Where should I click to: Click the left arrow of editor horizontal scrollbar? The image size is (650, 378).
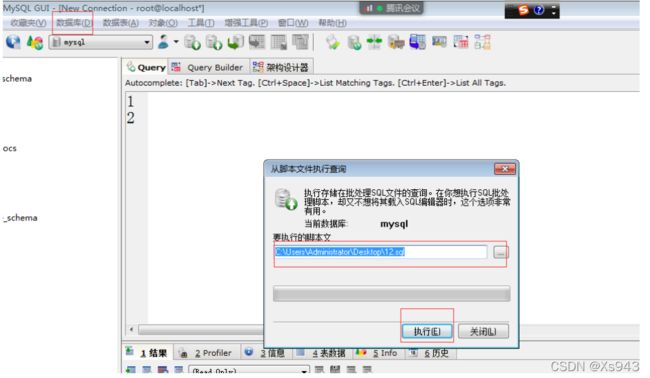(x=131, y=329)
